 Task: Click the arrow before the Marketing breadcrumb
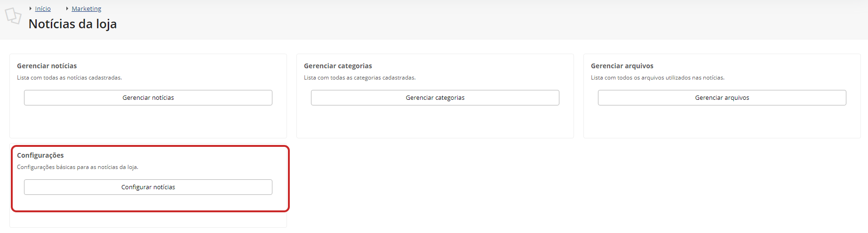tap(67, 8)
